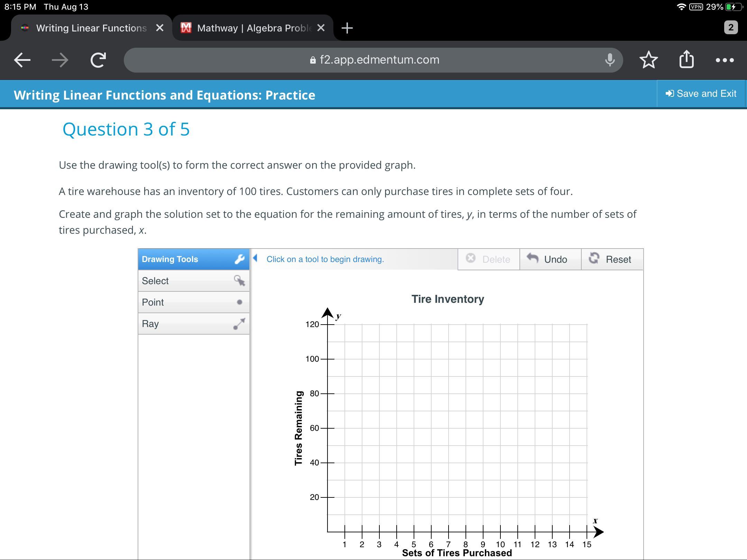Go back to previous page
Image resolution: width=747 pixels, height=560 pixels.
[x=22, y=60]
